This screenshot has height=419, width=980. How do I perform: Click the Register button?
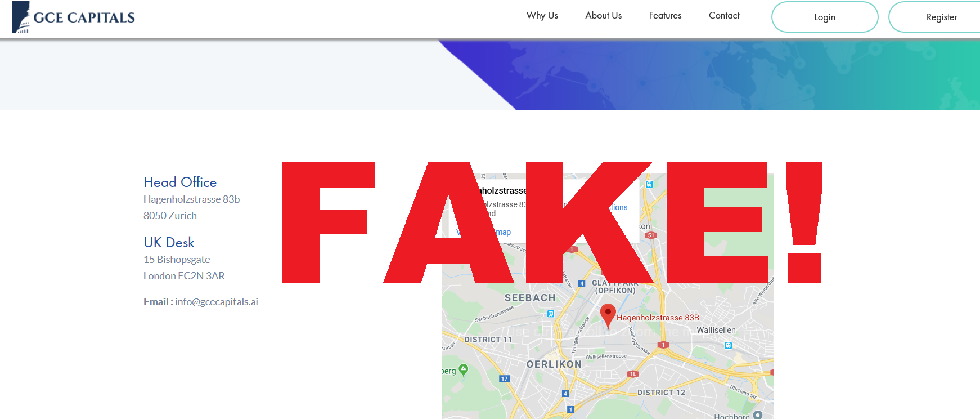click(x=934, y=17)
